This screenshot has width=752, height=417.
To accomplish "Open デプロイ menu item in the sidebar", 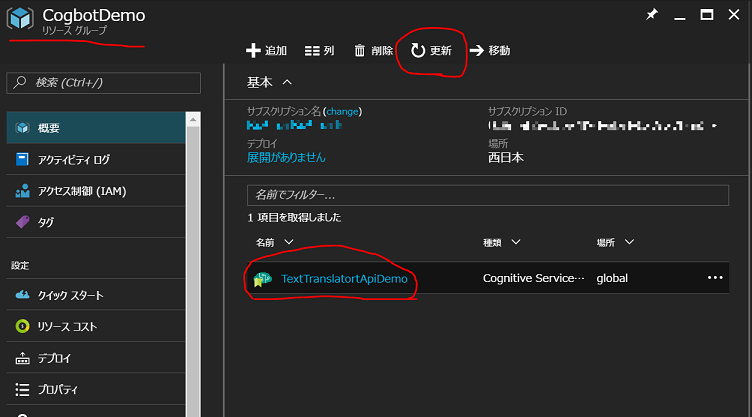I will point(96,358).
